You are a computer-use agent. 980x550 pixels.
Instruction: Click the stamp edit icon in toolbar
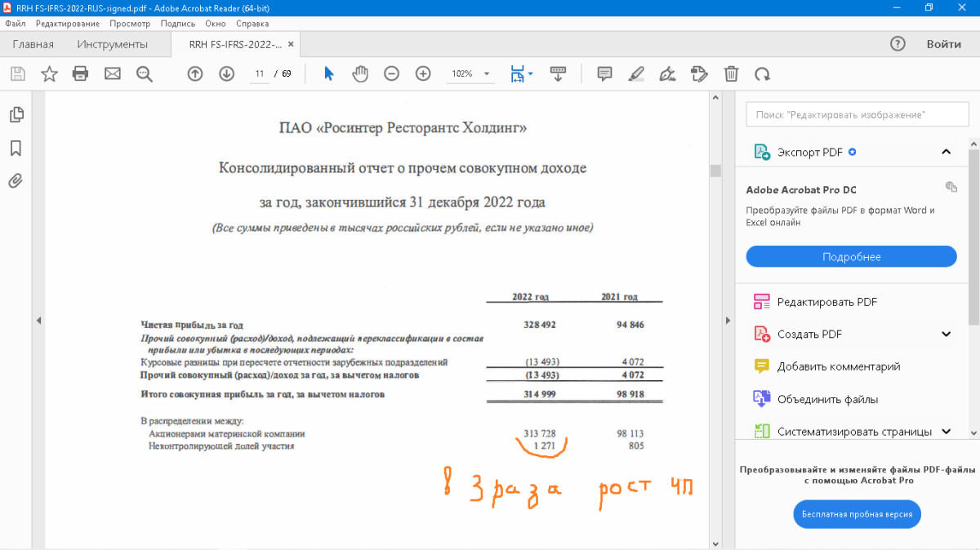[x=699, y=74]
